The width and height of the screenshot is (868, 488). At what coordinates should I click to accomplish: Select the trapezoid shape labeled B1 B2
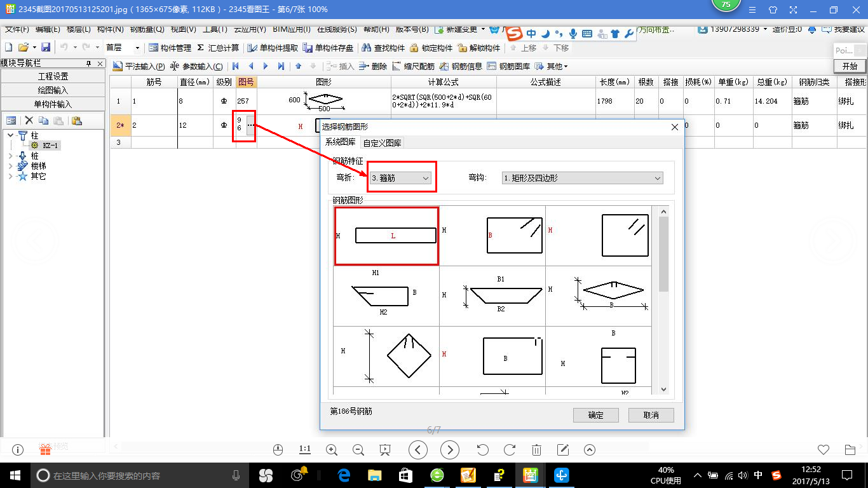point(492,295)
